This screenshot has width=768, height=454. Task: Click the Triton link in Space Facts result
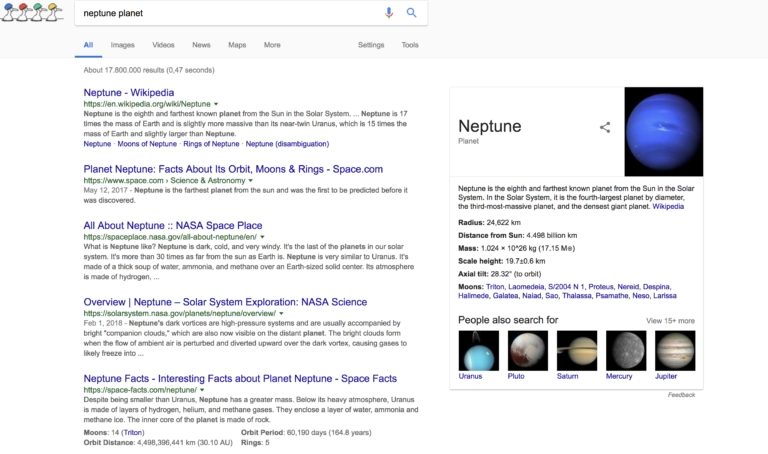(133, 432)
